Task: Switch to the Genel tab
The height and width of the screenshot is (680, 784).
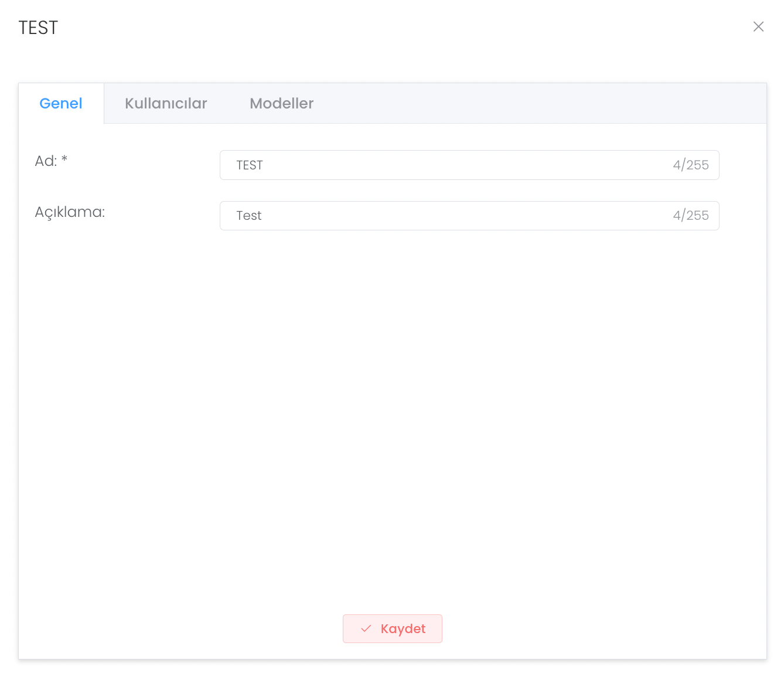Action: [61, 104]
